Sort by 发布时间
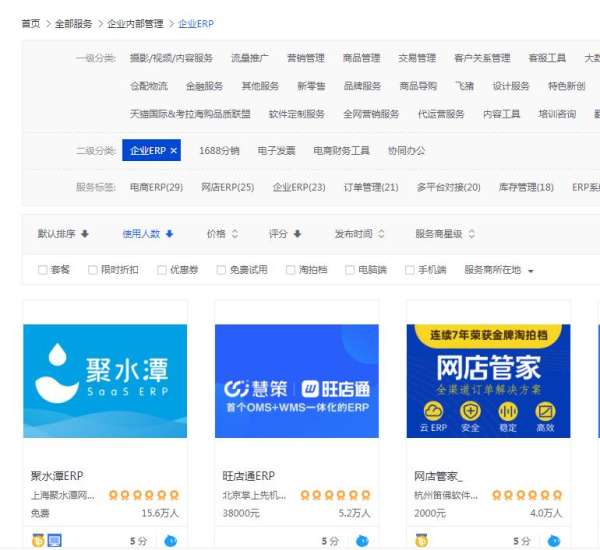Viewport: 600px width, 550px height. (x=359, y=233)
